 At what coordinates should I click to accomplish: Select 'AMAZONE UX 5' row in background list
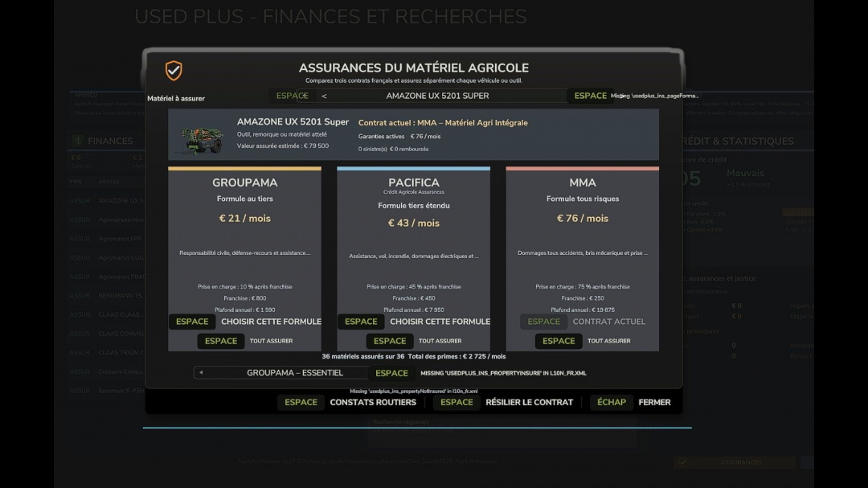pos(106,200)
